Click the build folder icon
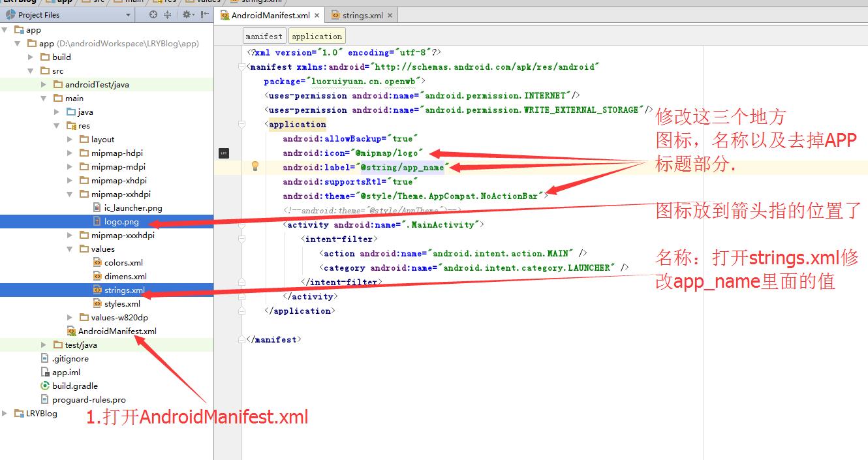 coord(45,57)
